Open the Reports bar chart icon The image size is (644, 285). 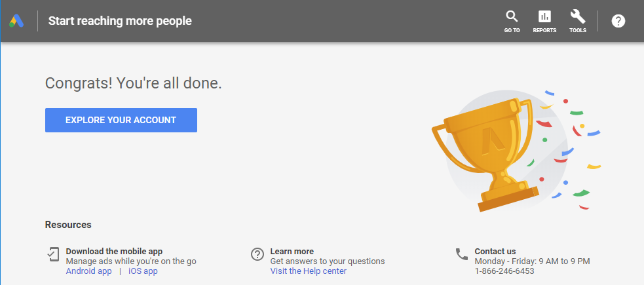[x=544, y=17]
